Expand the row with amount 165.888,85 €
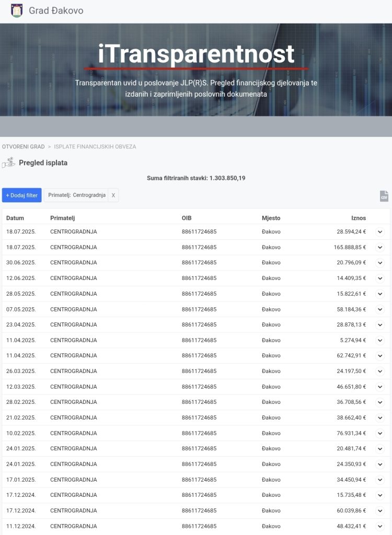The width and height of the screenshot is (392, 535). [x=380, y=247]
